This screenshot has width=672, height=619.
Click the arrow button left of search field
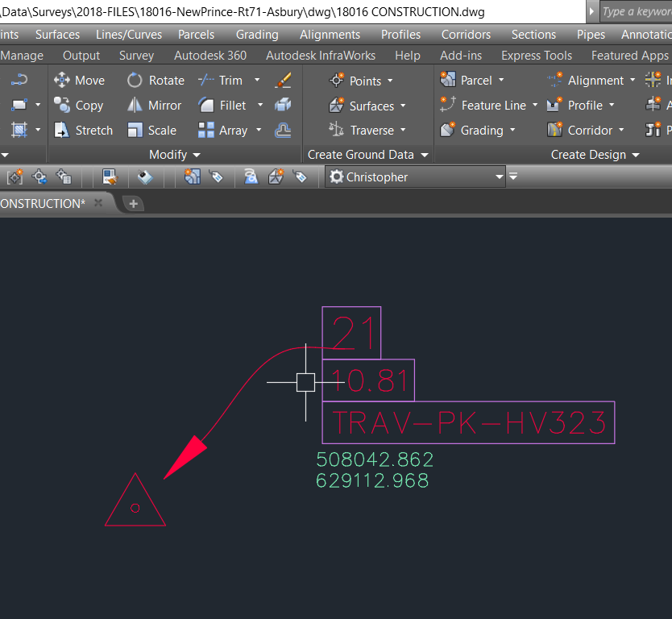coord(592,11)
